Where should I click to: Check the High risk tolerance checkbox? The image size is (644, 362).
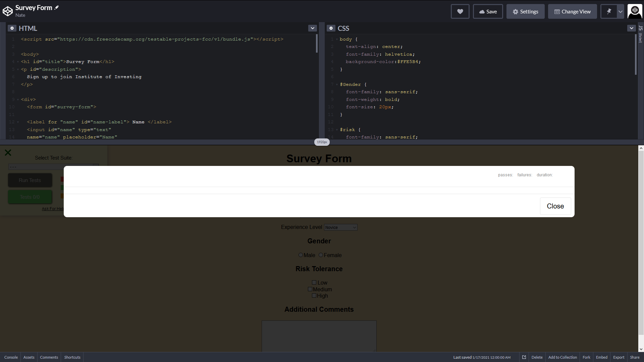(314, 296)
